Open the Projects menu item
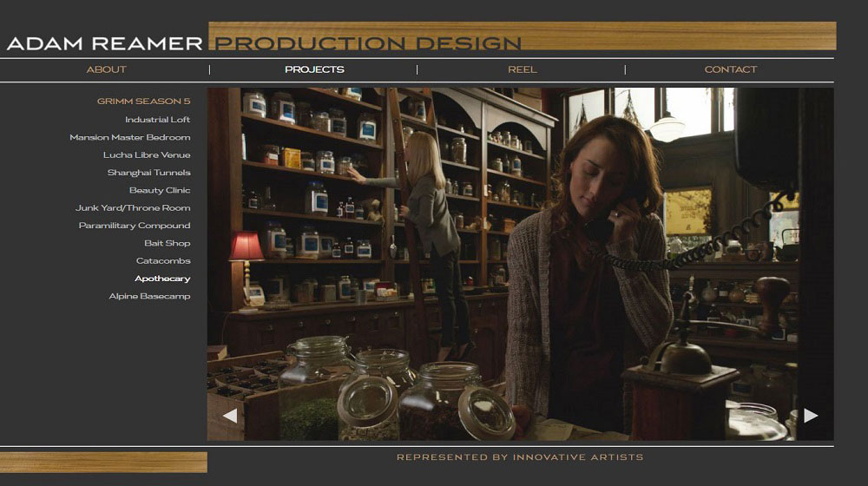This screenshot has height=486, width=868. [314, 69]
